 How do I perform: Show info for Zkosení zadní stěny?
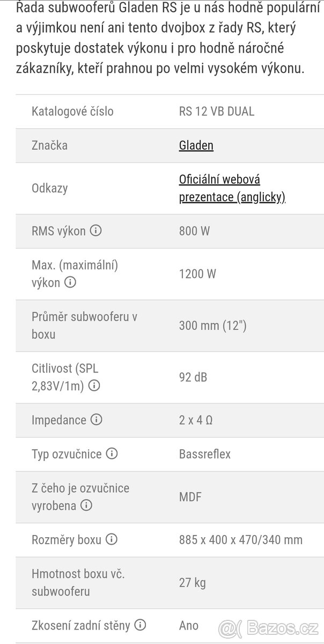point(140,625)
